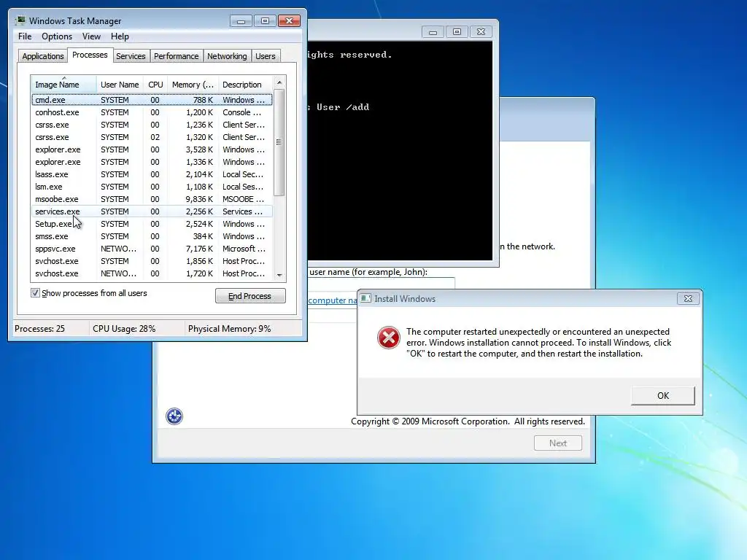Click the End Process button

click(250, 296)
